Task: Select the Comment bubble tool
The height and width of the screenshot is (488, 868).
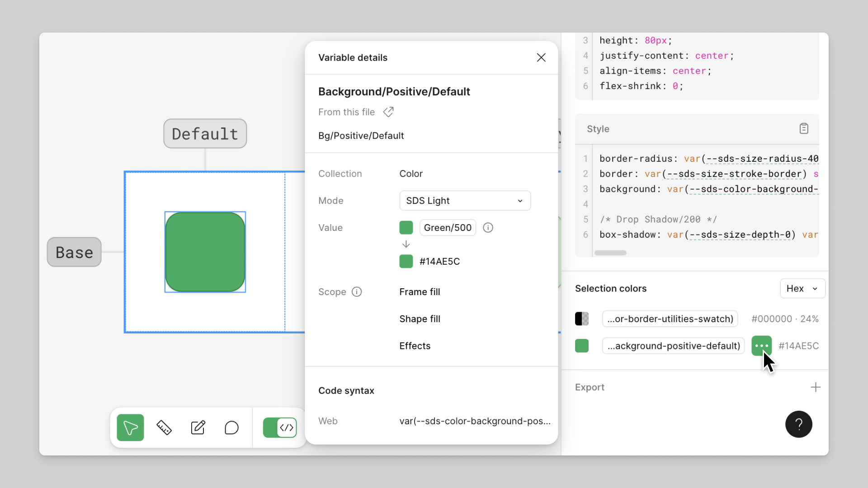Action: click(231, 427)
